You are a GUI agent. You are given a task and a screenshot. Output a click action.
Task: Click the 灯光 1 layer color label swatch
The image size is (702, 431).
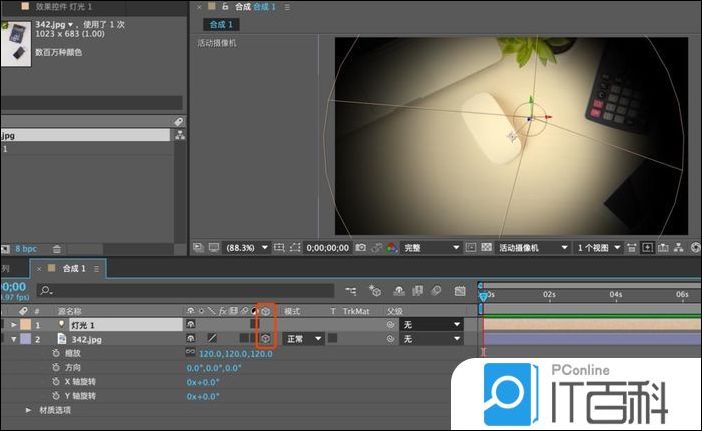coord(25,325)
